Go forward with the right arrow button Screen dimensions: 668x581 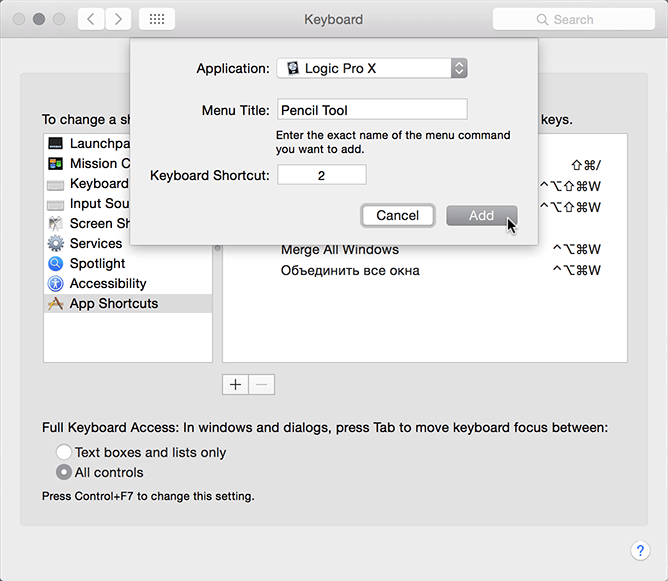coord(118,19)
